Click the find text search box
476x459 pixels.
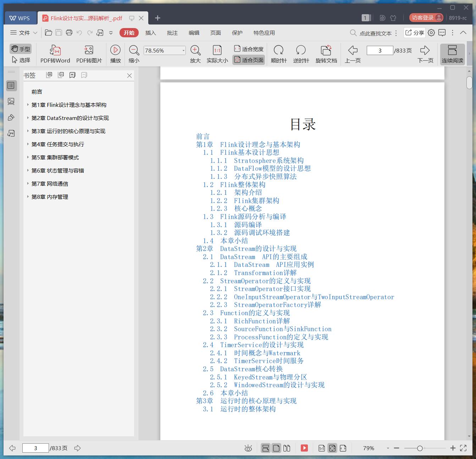point(371,33)
